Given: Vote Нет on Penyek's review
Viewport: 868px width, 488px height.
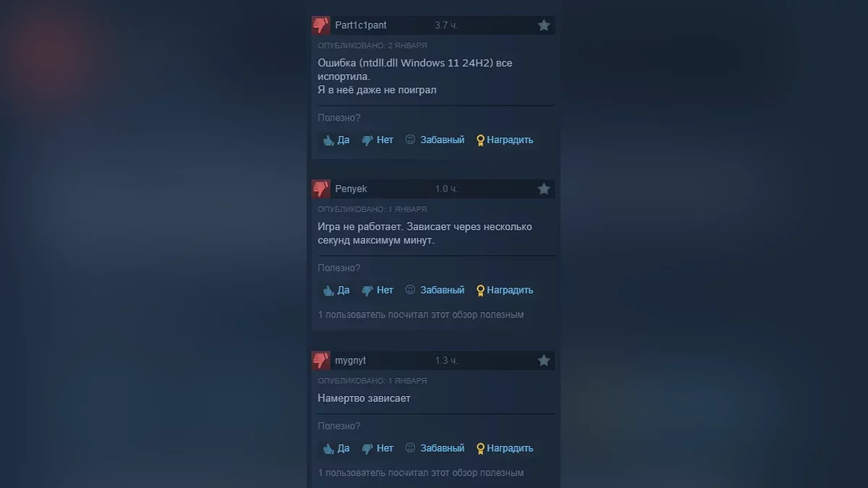Looking at the screenshot, I should (x=378, y=290).
